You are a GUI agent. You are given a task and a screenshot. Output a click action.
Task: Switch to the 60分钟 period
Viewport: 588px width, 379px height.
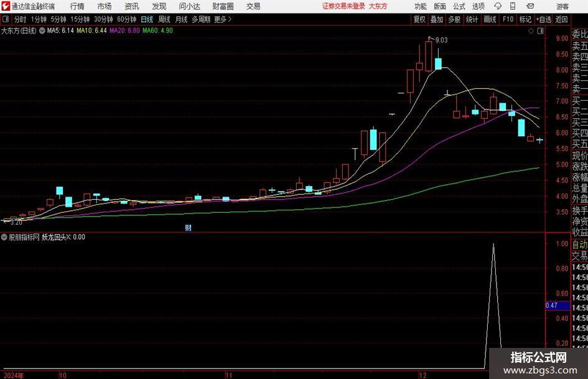tap(127, 19)
